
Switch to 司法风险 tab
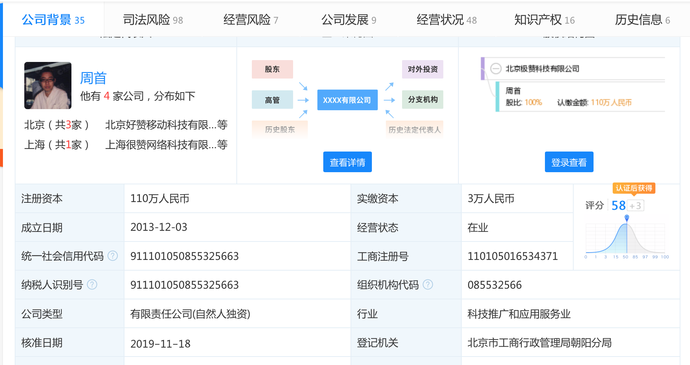(x=153, y=20)
